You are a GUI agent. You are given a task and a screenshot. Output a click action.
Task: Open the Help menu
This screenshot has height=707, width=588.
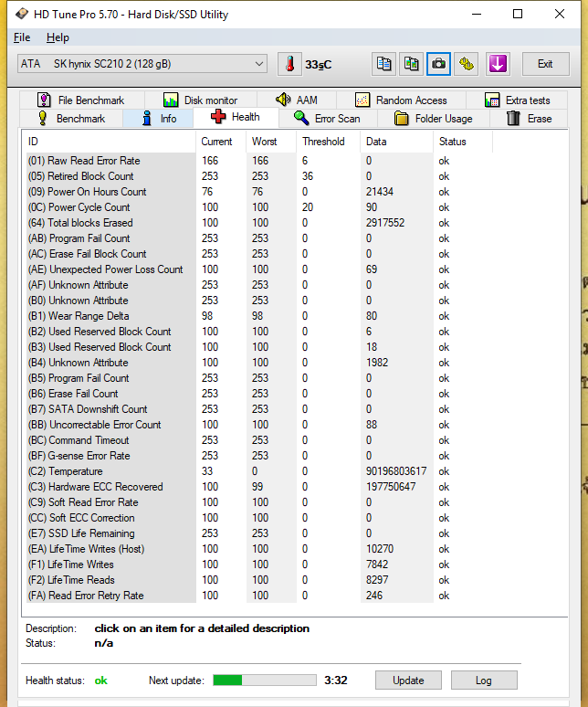coord(58,37)
